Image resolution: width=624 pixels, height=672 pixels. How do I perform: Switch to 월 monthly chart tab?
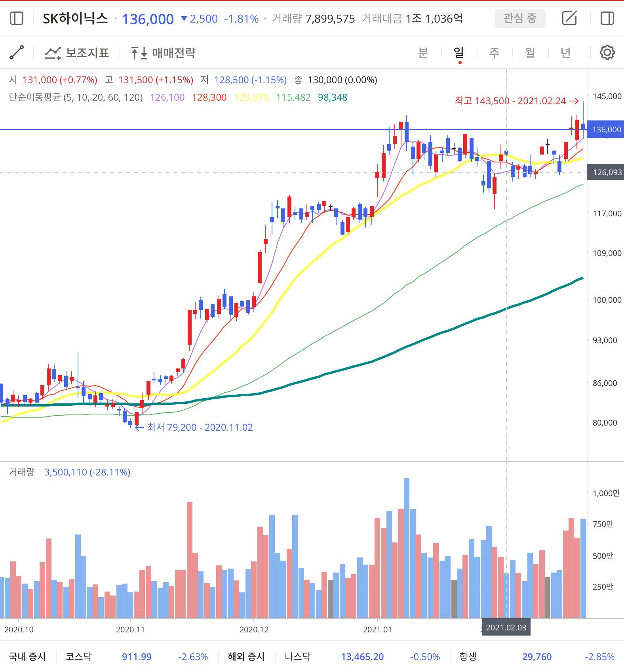(x=530, y=52)
